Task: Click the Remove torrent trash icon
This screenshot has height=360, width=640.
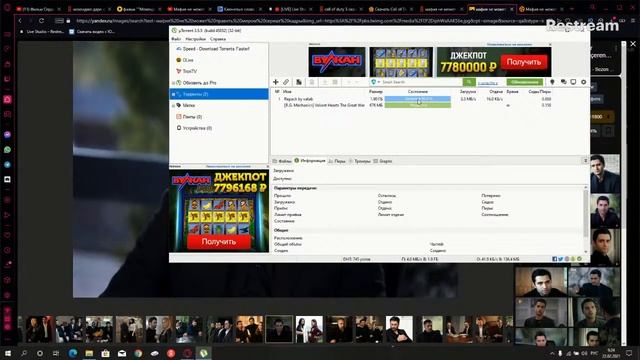Action: [x=312, y=82]
